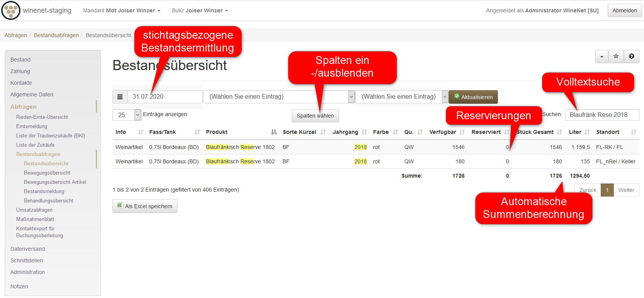Click the winenet grape logo icon
This screenshot has height=298, width=644.
(x=11, y=10)
